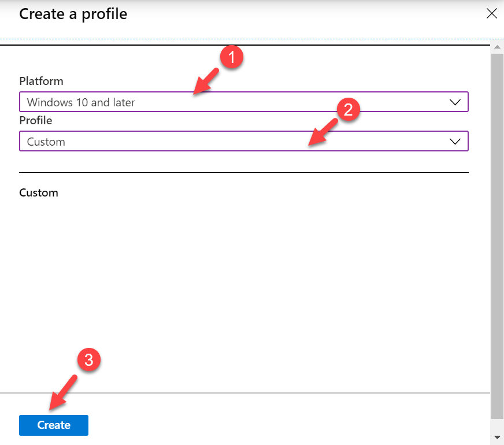Image resolution: width=504 pixels, height=445 pixels.
Task: Click the Custom section heading
Action: [x=39, y=193]
